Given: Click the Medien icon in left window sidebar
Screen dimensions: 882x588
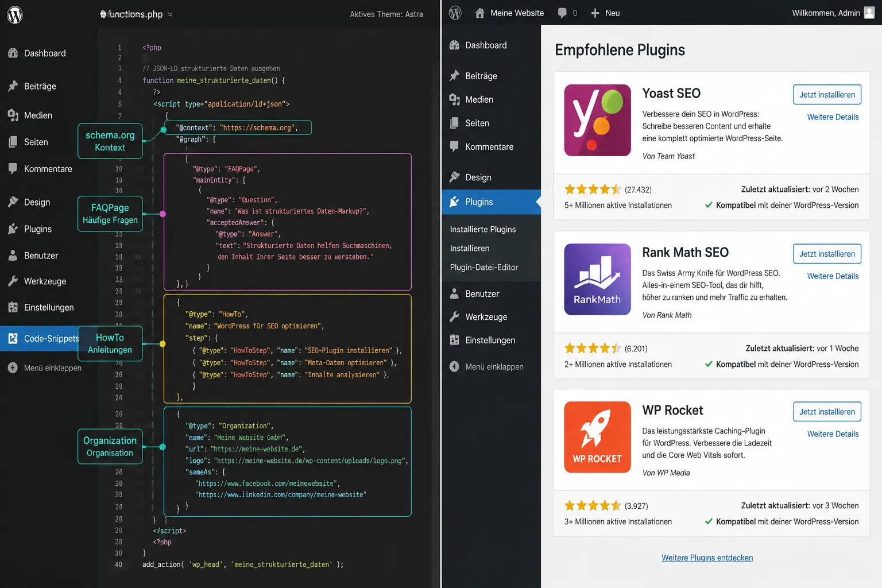Looking at the screenshot, I should 13,115.
